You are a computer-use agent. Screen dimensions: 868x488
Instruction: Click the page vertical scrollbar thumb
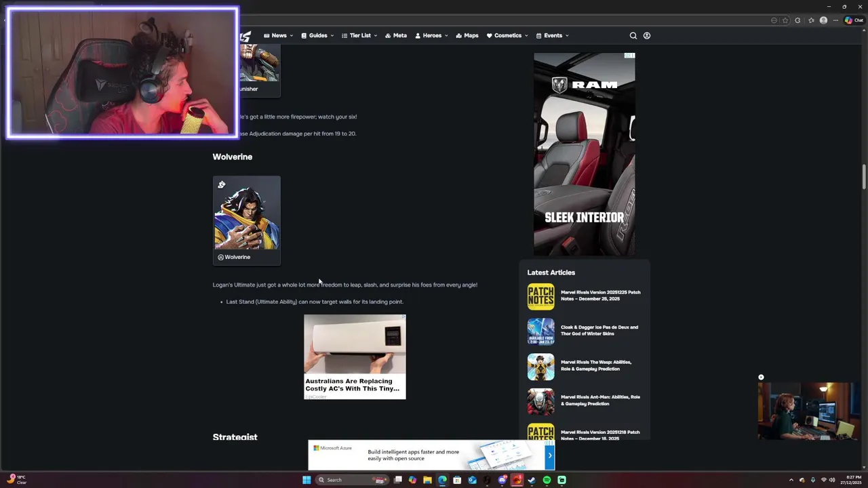[x=864, y=177]
